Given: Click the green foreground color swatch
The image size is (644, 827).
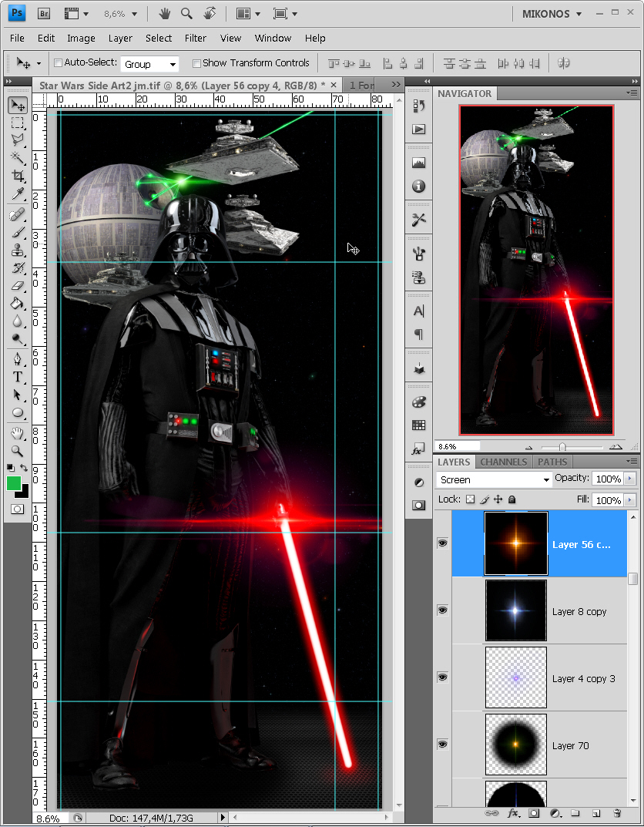Looking at the screenshot, I should pyautogui.click(x=14, y=483).
